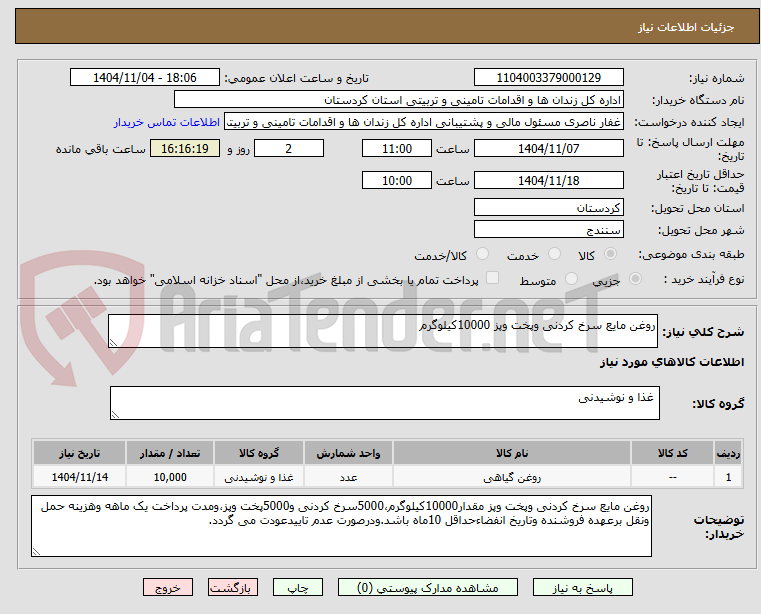Click the deadline time field 11:00

tap(397, 149)
